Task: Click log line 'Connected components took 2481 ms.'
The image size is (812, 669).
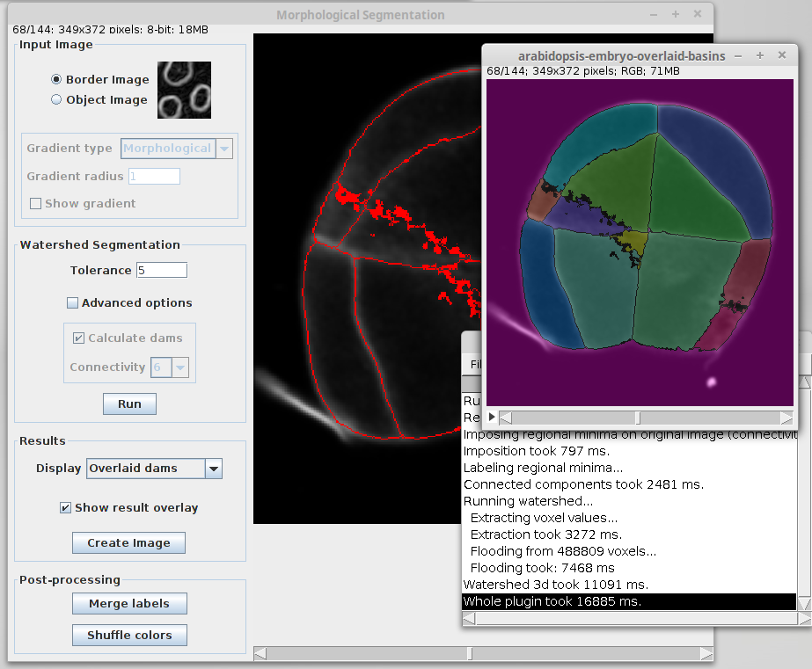Action: [x=583, y=484]
